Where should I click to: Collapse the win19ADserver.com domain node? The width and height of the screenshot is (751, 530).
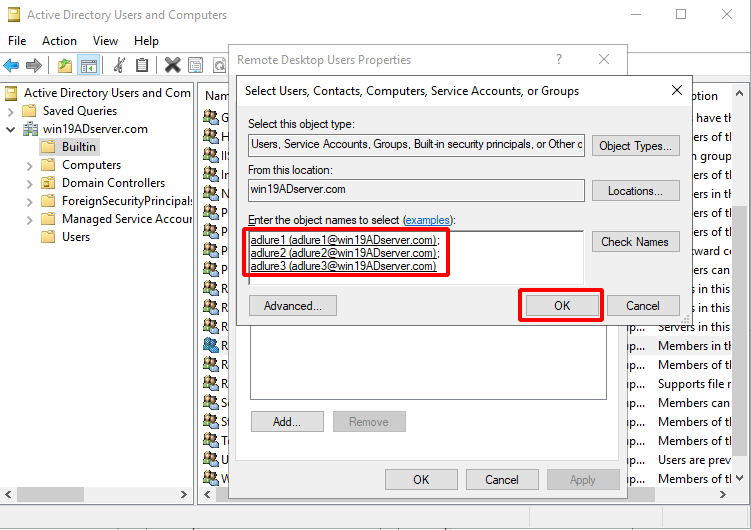pos(11,129)
